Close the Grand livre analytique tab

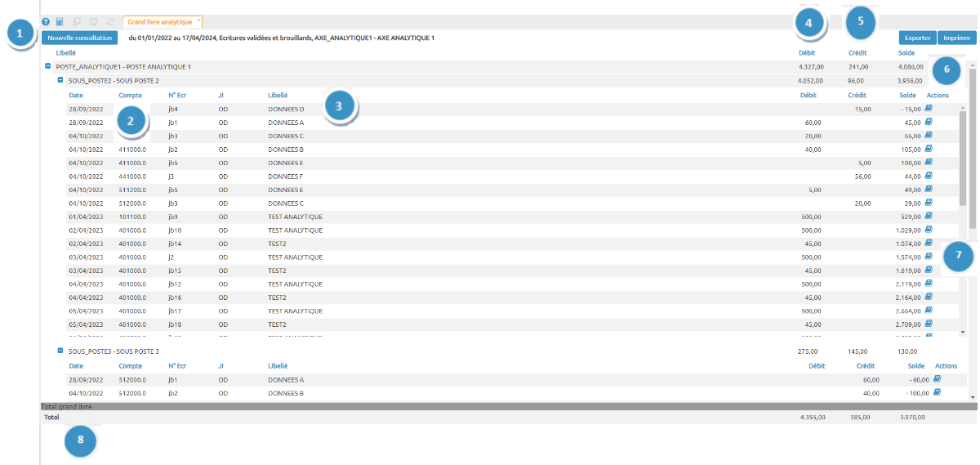[x=198, y=20]
